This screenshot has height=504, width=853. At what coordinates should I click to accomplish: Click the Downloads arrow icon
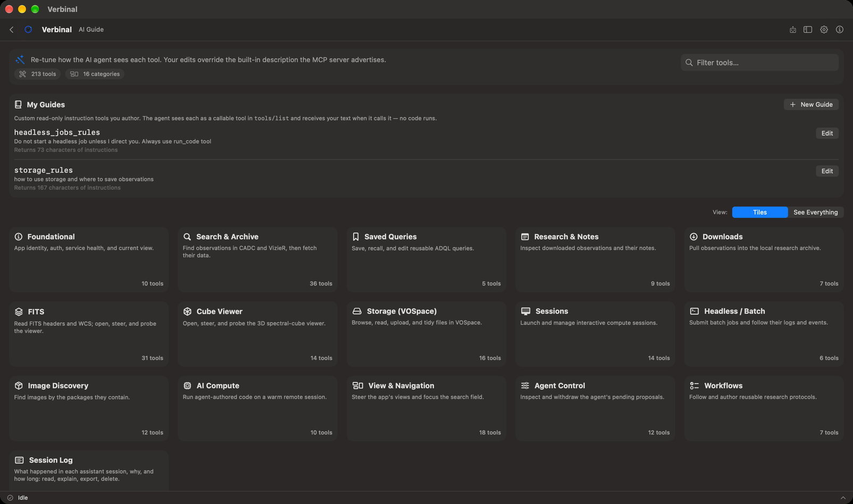click(x=693, y=237)
